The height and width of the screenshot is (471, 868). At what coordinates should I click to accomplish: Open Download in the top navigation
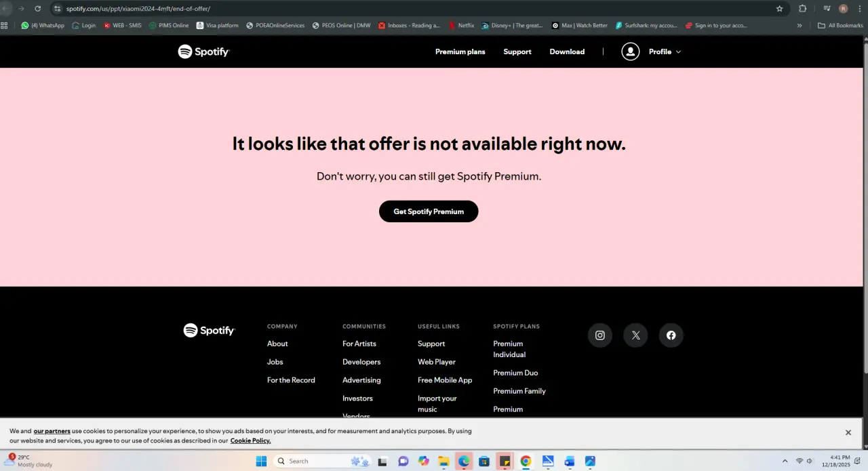tap(567, 52)
